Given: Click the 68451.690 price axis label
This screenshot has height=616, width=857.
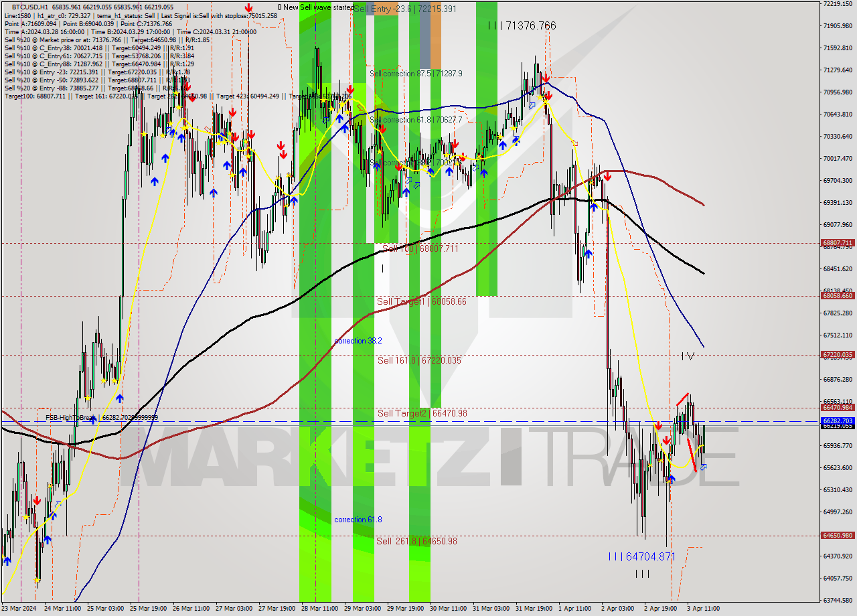Looking at the screenshot, I should click(x=838, y=269).
